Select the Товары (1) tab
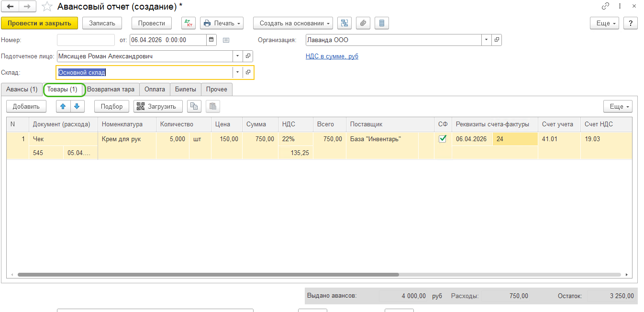Screen dimensions: 644x312 click(x=62, y=89)
